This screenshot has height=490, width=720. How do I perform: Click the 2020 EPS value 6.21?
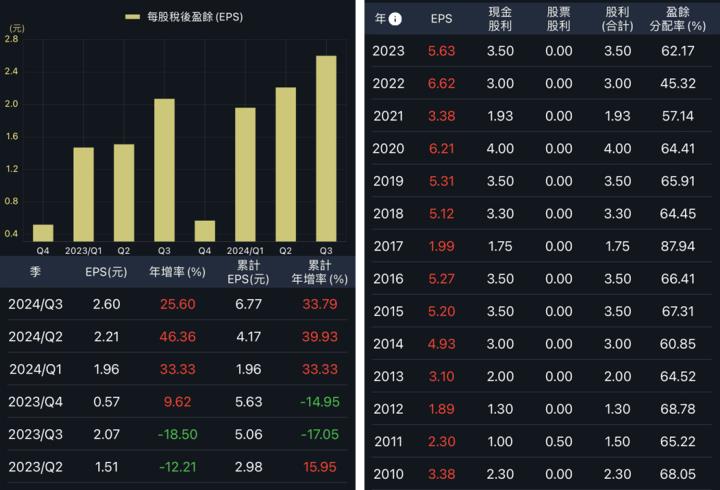tap(441, 148)
